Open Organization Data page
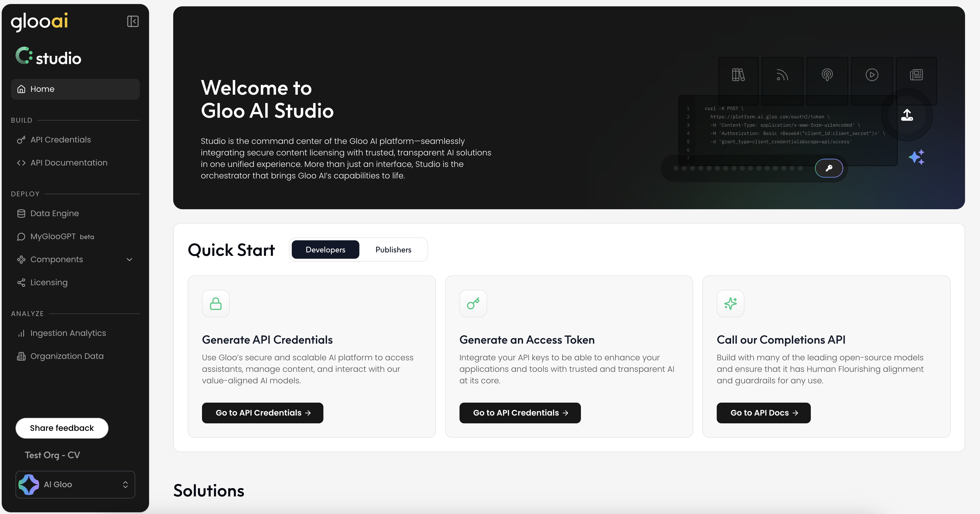 point(75,356)
